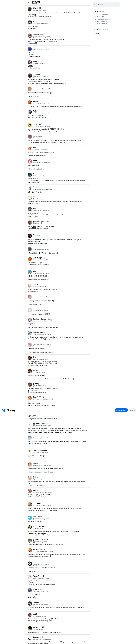Screen dimensions: 138x644
Task: Go back using the arrow beside Sifyro
Action: pyautogui.click(x=29, y=3)
